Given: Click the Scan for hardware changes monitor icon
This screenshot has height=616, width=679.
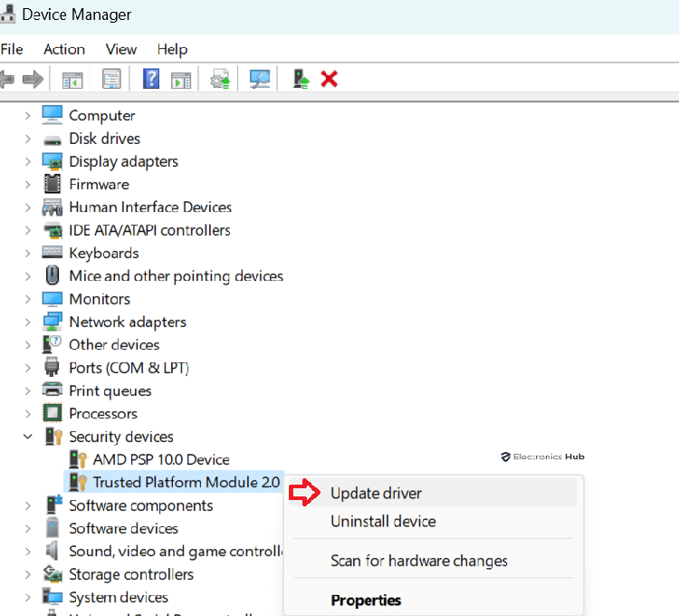Looking at the screenshot, I should click(260, 80).
